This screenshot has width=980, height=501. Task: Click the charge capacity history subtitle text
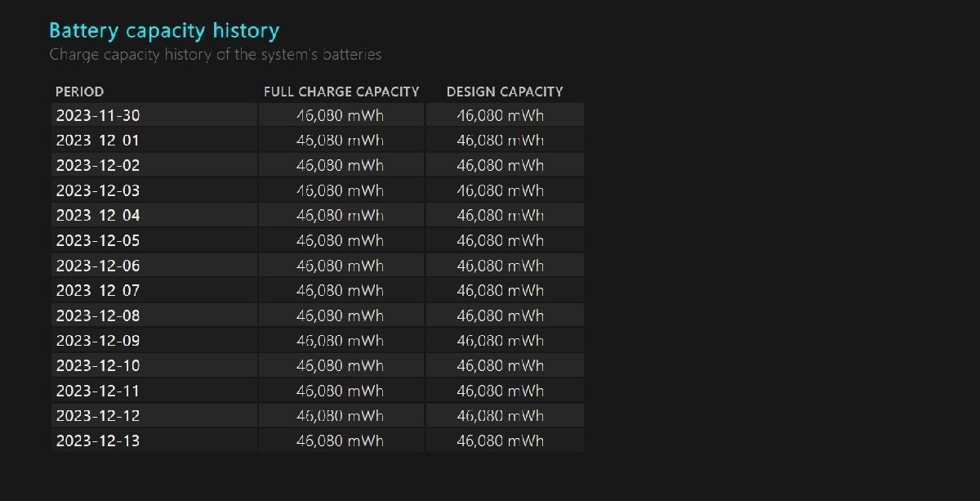tap(215, 55)
